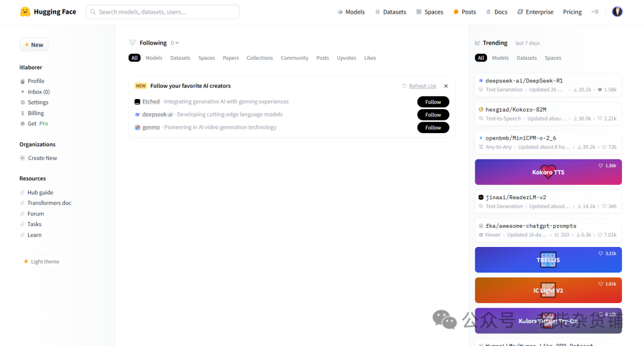Toggle the Light theme switch
The height and width of the screenshot is (346, 644).
41,261
